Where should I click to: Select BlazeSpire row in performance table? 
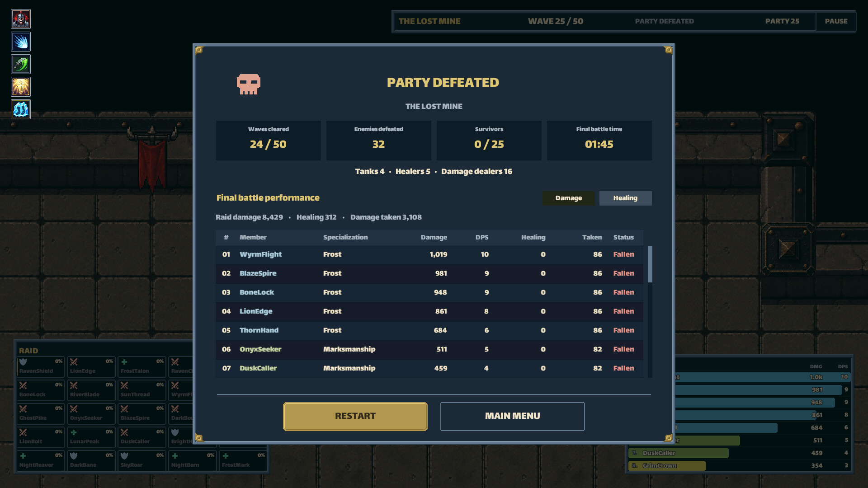[x=429, y=273]
